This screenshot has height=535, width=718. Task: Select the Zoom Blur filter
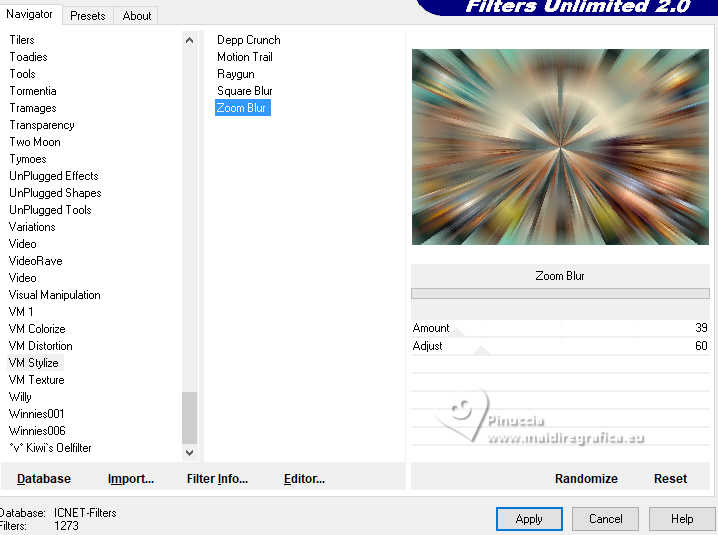[243, 108]
